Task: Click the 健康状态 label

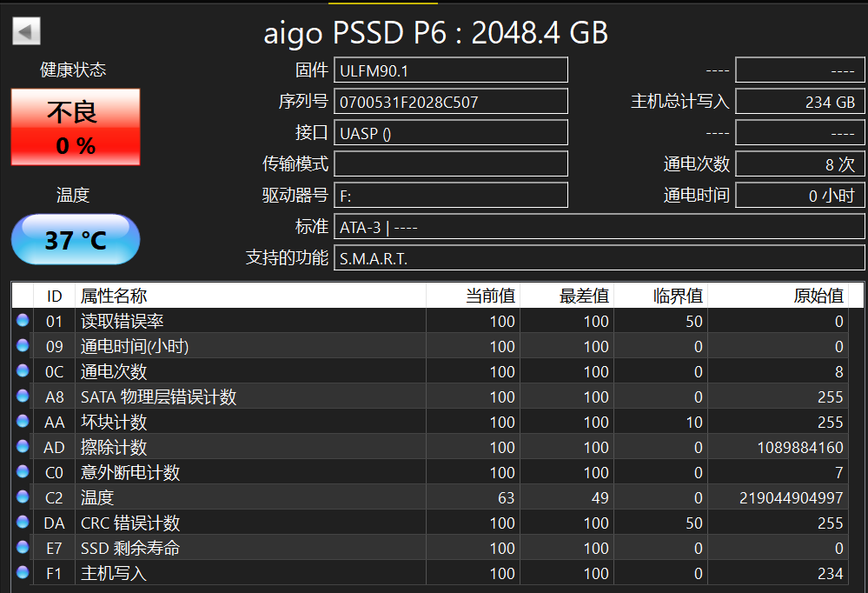Action: (x=73, y=70)
